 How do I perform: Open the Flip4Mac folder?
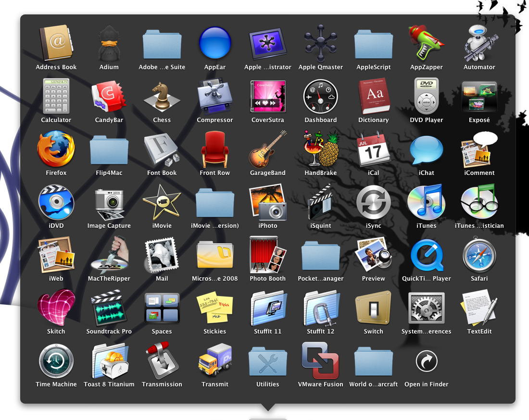109,150
